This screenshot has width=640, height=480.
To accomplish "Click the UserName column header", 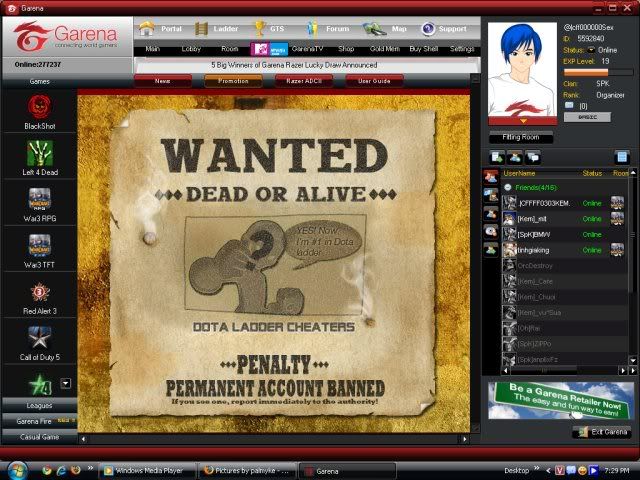I will (x=519, y=173).
